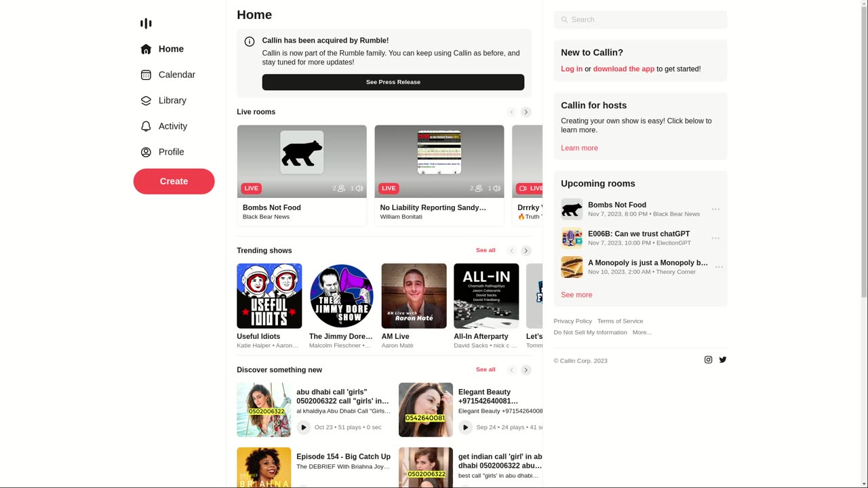Click the LIVE badge on Bombs Not Food
This screenshot has height=488, width=868.
coord(251,188)
